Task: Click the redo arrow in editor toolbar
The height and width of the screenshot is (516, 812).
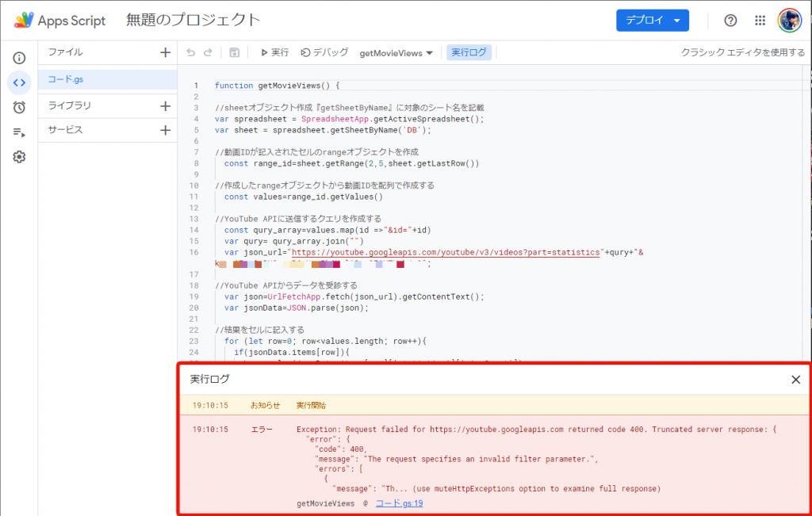Action: 208,52
